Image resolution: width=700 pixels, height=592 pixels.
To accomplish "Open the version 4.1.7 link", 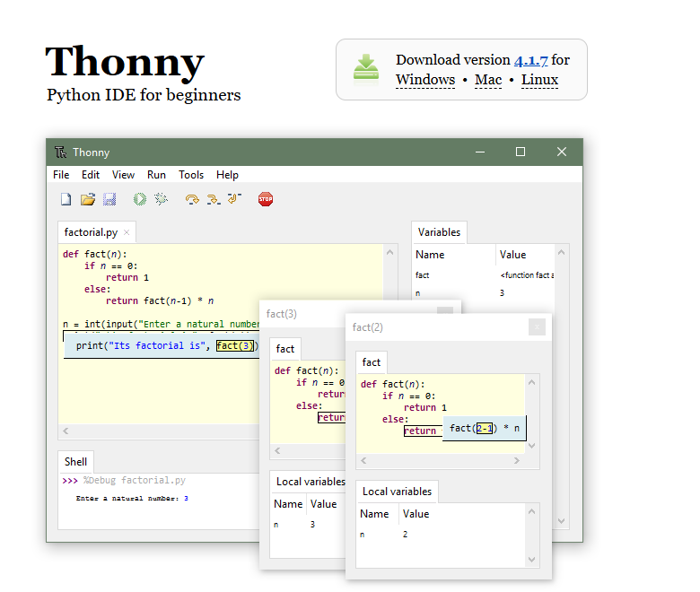I will pyautogui.click(x=530, y=60).
